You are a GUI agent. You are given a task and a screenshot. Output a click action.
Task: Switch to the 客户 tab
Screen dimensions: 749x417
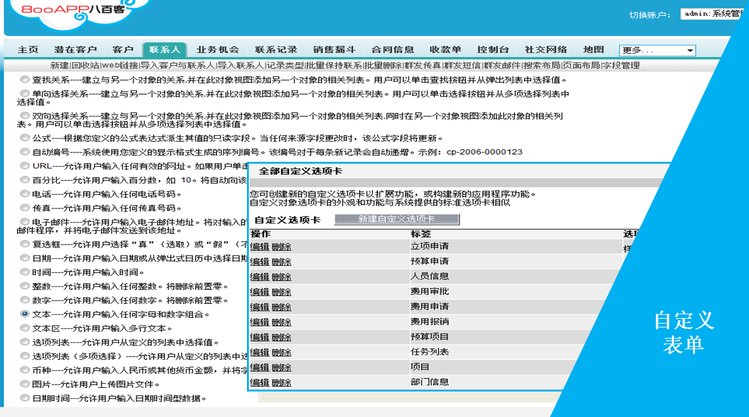[x=122, y=50]
